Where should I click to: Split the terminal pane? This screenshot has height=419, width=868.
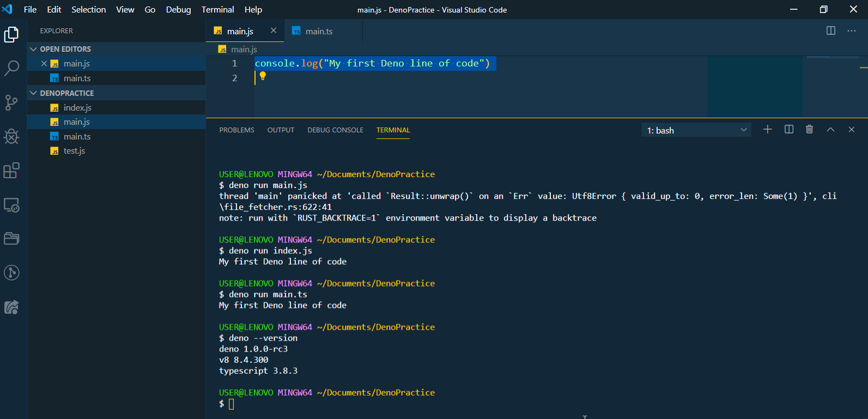tap(789, 129)
